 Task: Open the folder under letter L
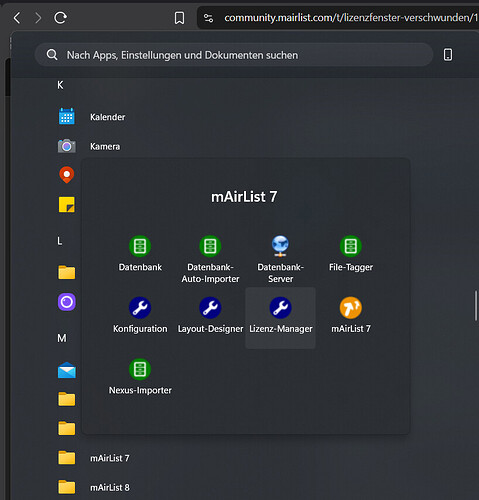(x=67, y=272)
